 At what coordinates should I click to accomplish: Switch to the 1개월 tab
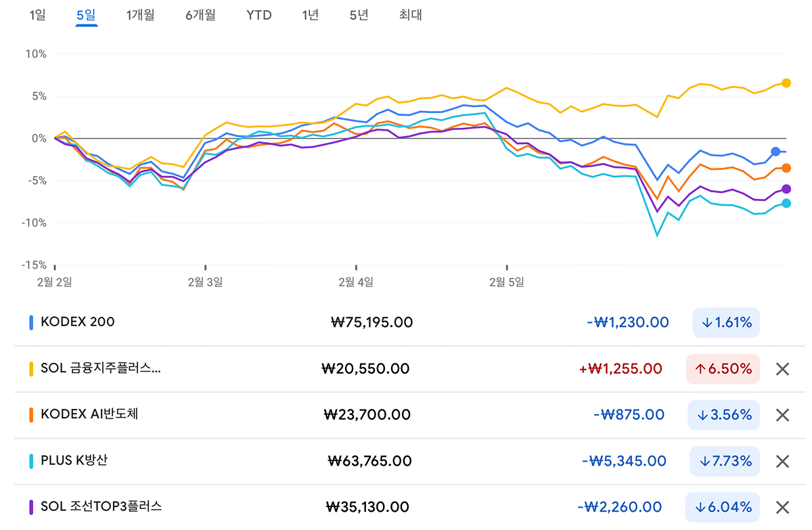141,15
